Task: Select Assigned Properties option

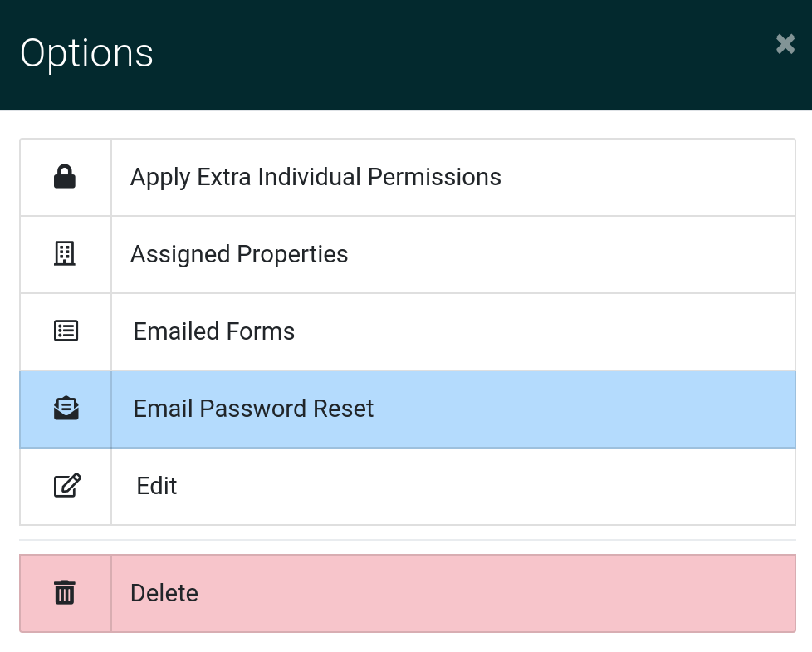Action: pos(239,254)
